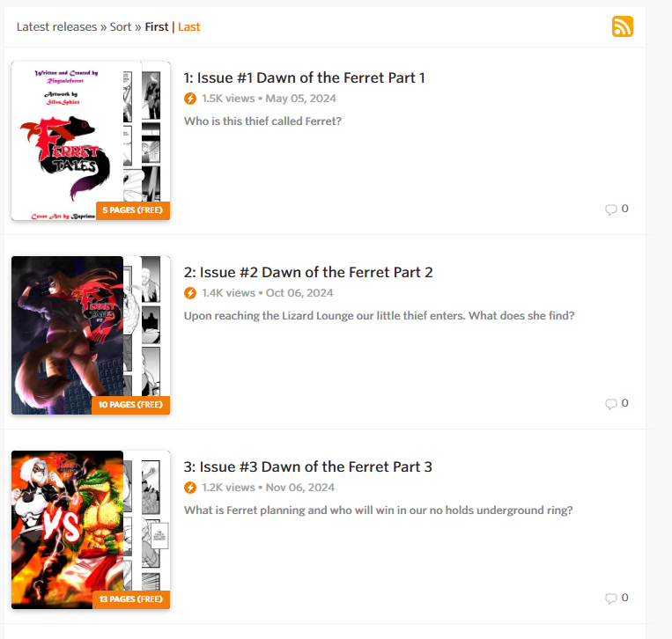The image size is (672, 639).
Task: Open the RSS feed icon
Action: coord(623,26)
